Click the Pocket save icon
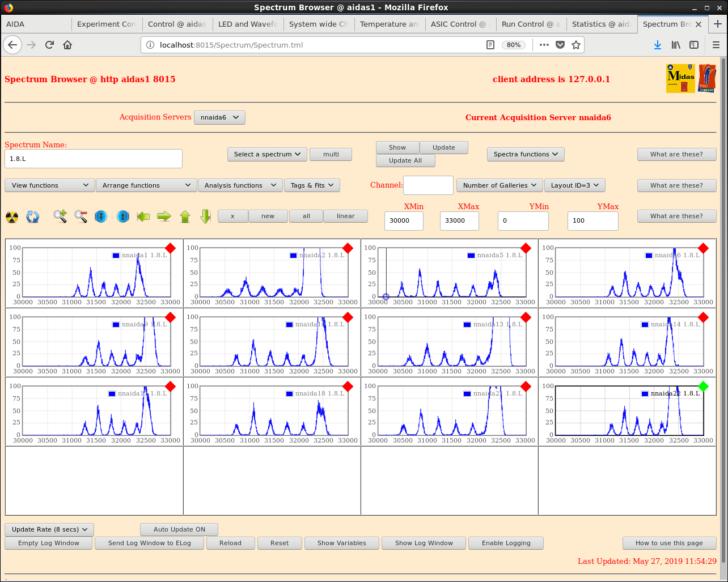728x582 pixels. 560,45
